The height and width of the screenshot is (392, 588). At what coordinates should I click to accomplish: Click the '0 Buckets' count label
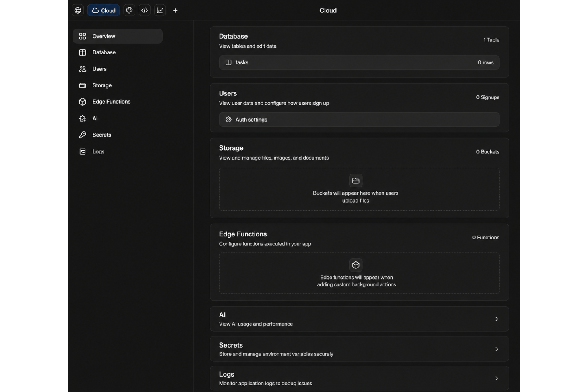pyautogui.click(x=487, y=152)
